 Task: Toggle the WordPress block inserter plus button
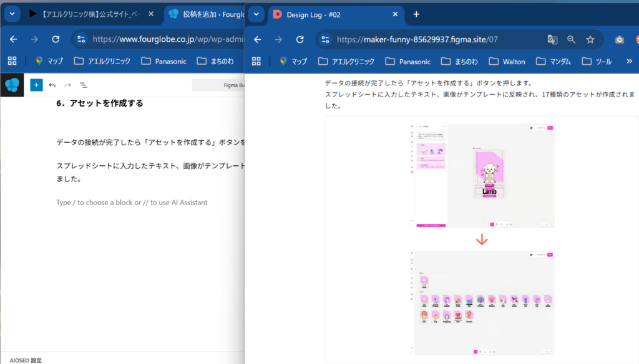[36, 85]
